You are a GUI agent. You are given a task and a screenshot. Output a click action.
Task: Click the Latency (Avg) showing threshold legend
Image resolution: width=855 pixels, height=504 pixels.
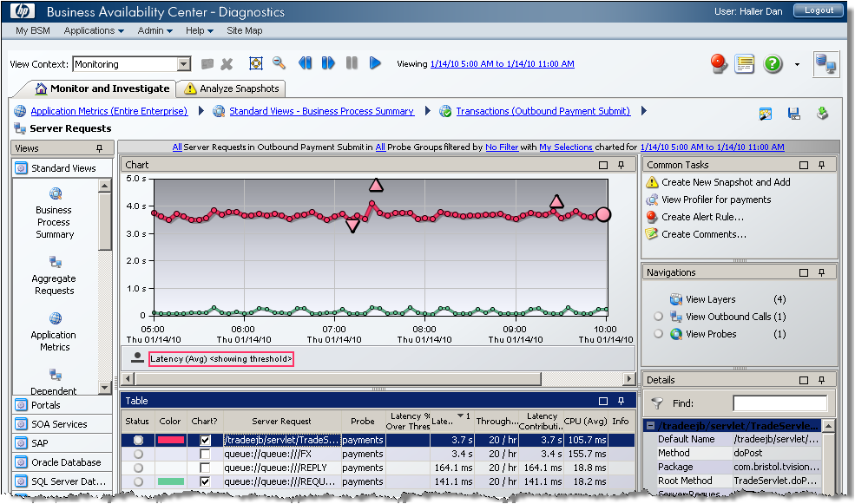coord(220,358)
